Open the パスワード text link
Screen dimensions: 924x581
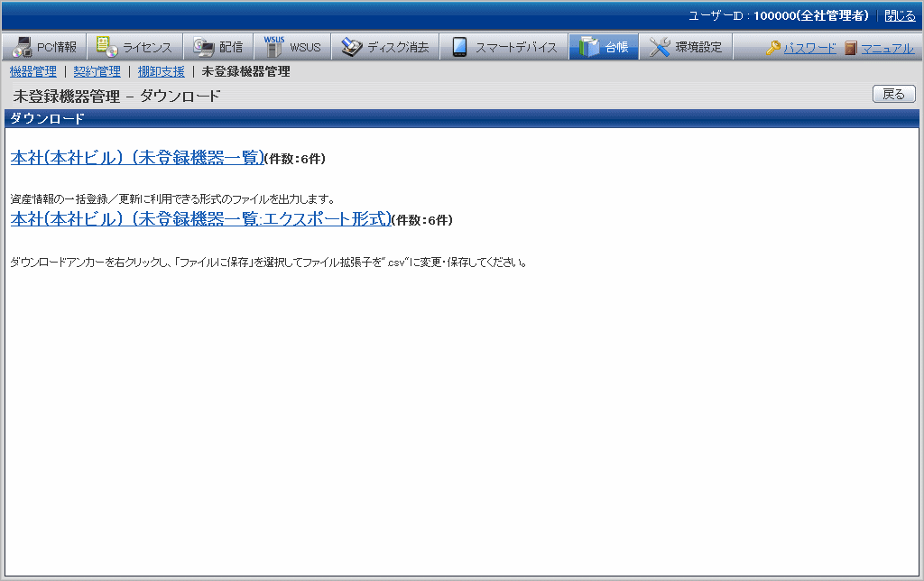click(x=809, y=48)
